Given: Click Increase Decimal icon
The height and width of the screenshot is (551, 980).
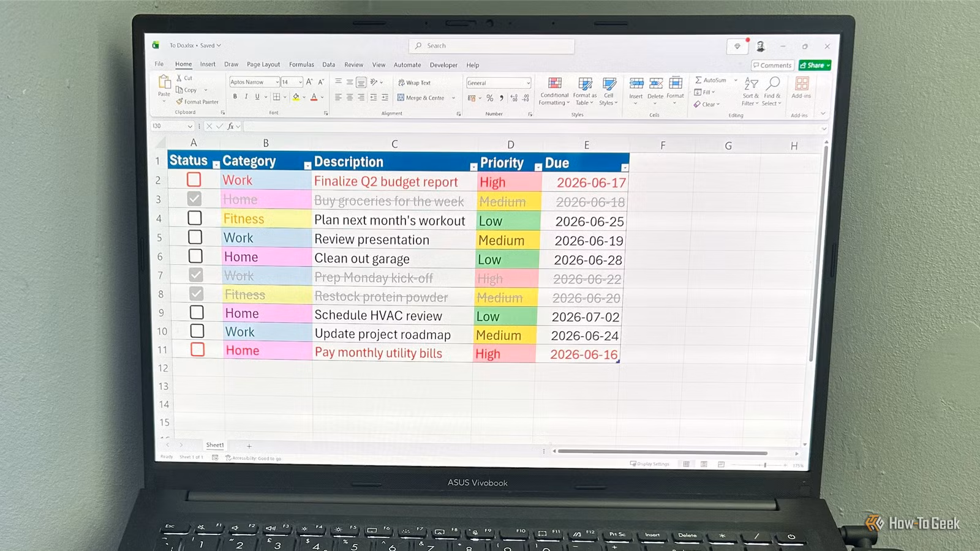Looking at the screenshot, I should click(514, 98).
